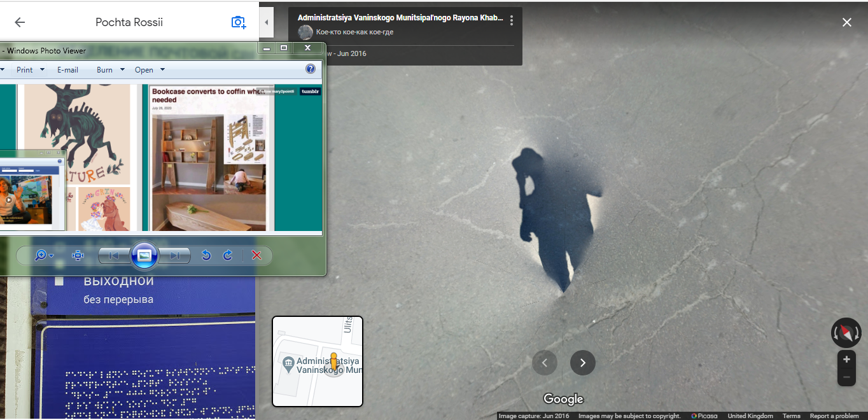Click the 'без перерыва' sign text
The width and height of the screenshot is (868, 420).
[x=118, y=299]
